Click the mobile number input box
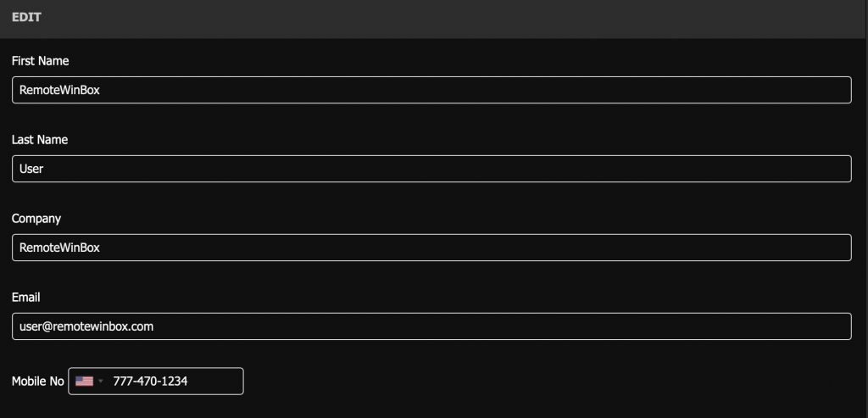Image resolution: width=868 pixels, height=418 pixels. 212,382
